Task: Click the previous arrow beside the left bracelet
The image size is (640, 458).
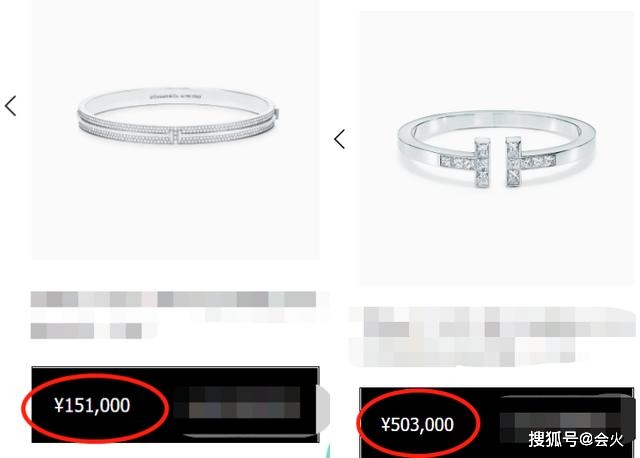Action: [11, 106]
